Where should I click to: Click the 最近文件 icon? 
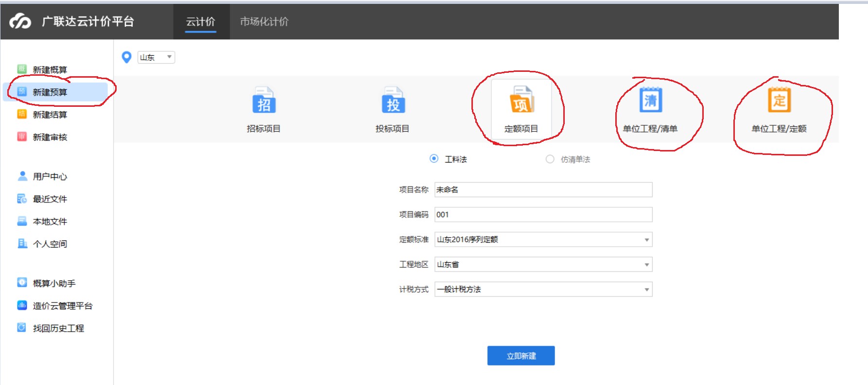22,199
